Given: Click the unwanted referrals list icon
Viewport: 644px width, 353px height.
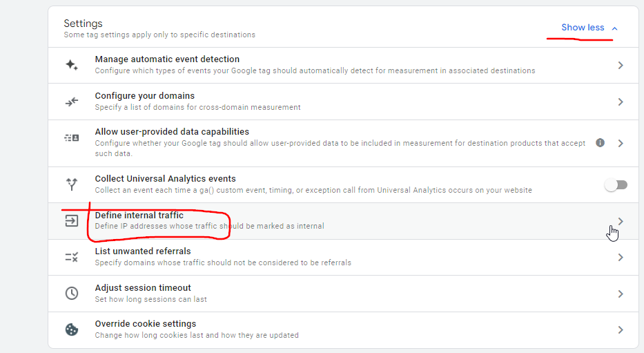Looking at the screenshot, I should pyautogui.click(x=72, y=257).
